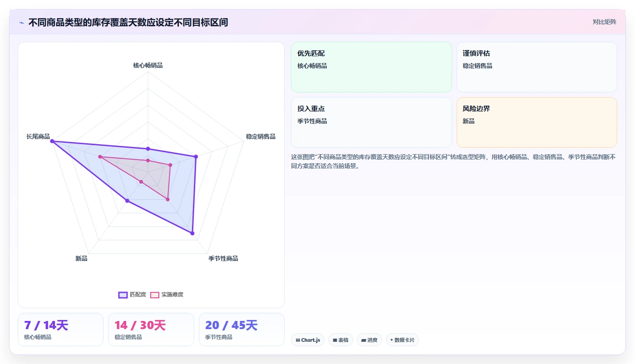Open the 优先匹配 card
The height and width of the screenshot is (364, 635).
point(371,67)
